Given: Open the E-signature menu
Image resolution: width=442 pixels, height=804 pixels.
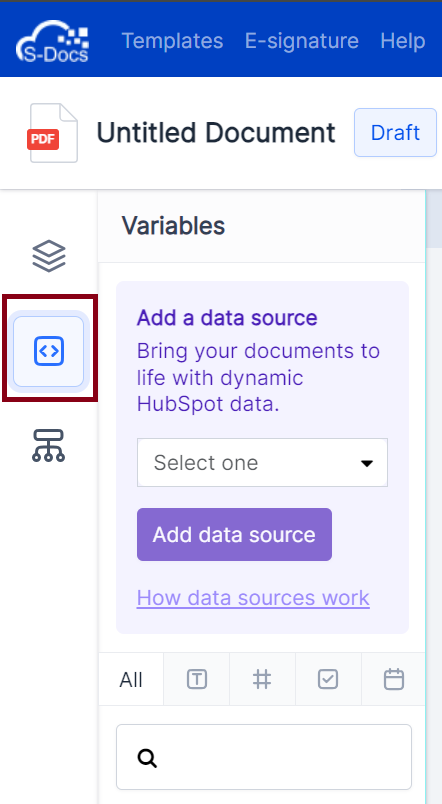Looking at the screenshot, I should (x=302, y=41).
